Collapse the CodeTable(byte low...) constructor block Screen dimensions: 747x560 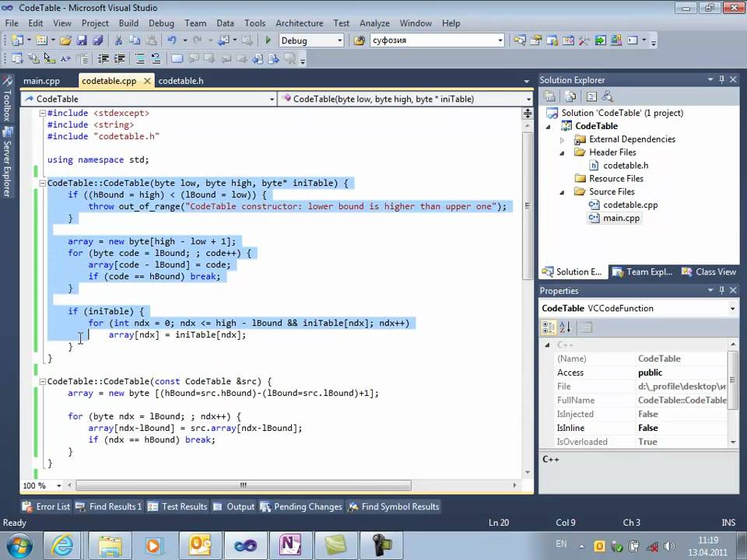click(x=42, y=184)
